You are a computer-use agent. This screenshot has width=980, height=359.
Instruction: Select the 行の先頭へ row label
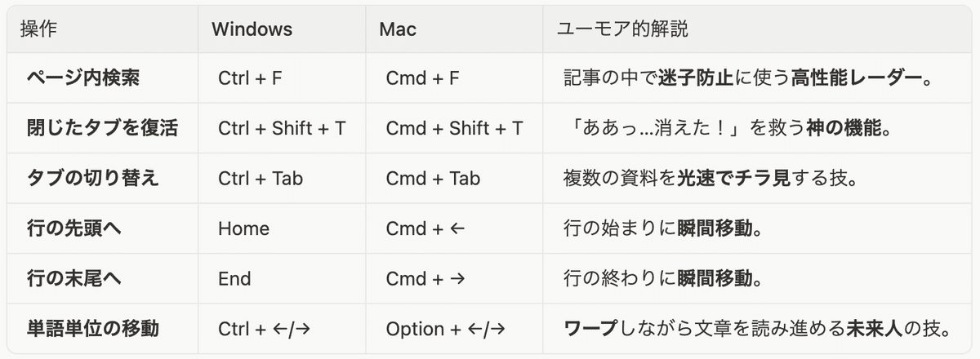coord(75,228)
